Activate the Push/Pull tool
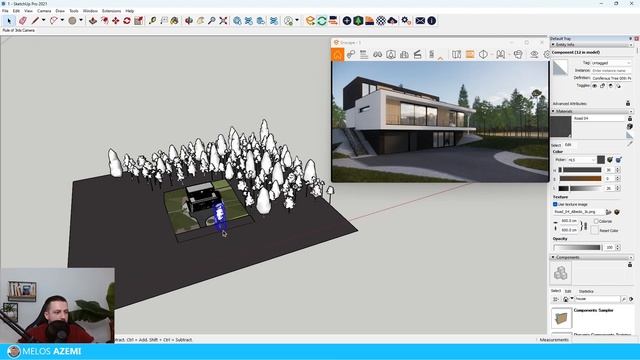 [x=93, y=20]
